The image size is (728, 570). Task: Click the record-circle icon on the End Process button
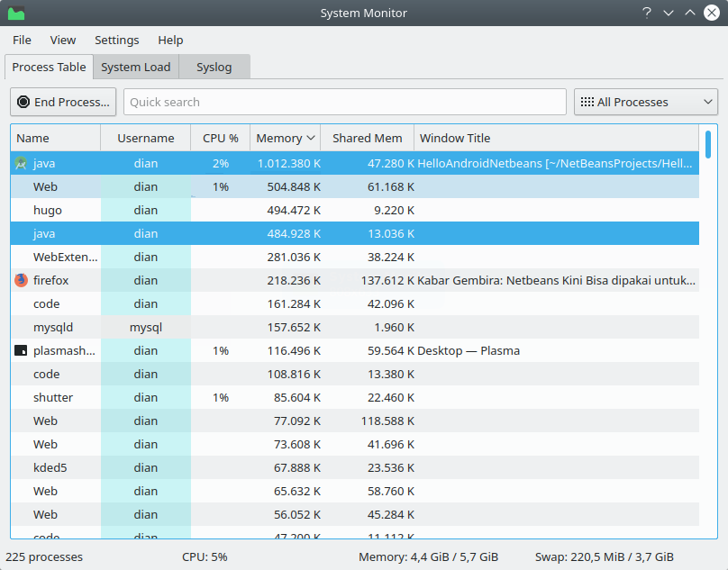click(23, 102)
